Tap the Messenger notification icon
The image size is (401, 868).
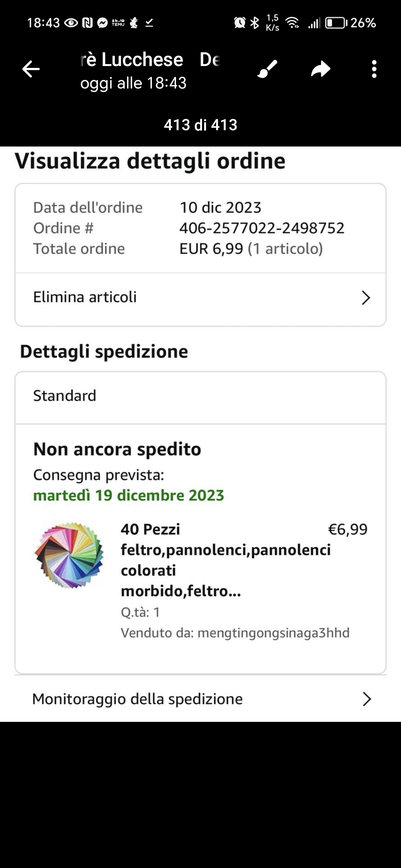pos(102,23)
